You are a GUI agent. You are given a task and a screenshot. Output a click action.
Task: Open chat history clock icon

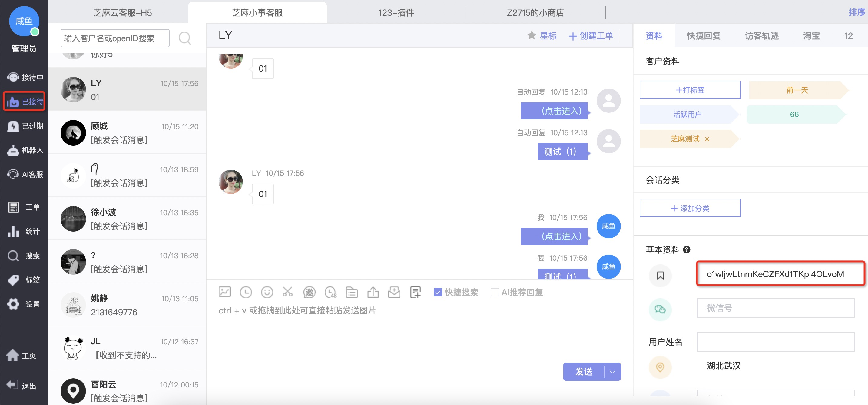pos(246,292)
